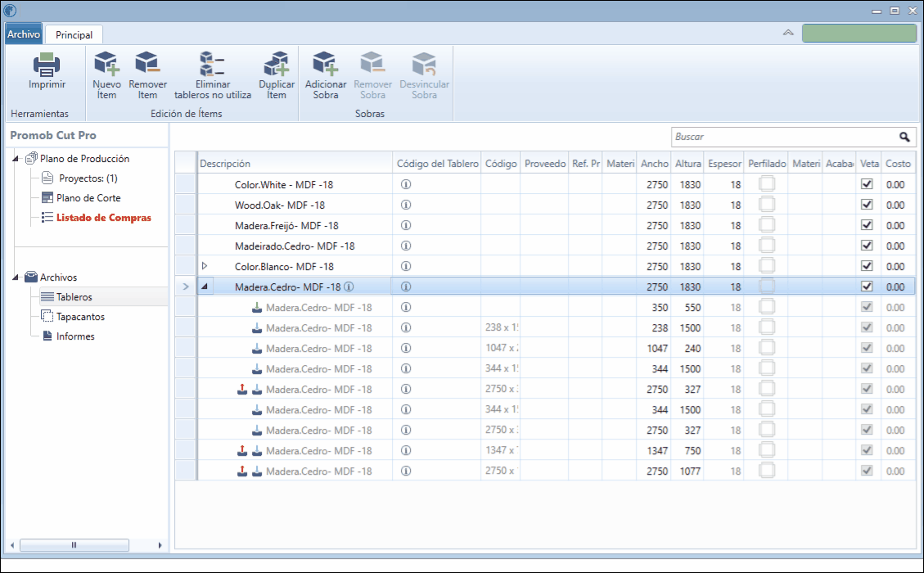Click red arrow icon in 2750 x 1077 row

pyautogui.click(x=242, y=471)
